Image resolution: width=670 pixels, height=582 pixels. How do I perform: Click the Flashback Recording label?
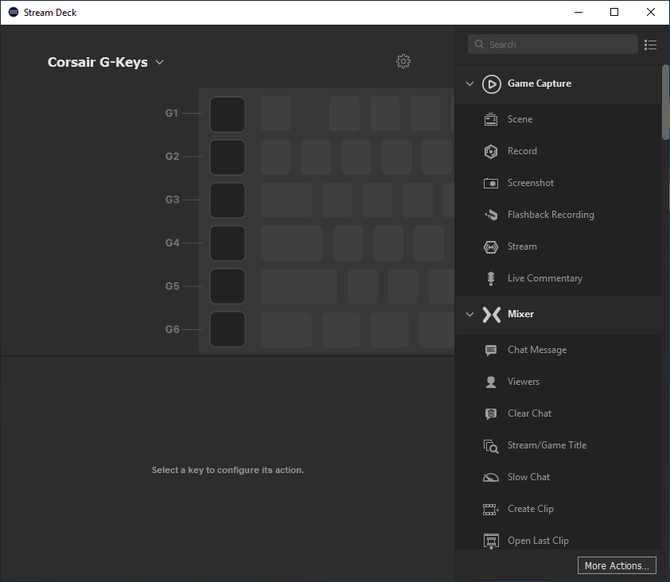click(550, 215)
